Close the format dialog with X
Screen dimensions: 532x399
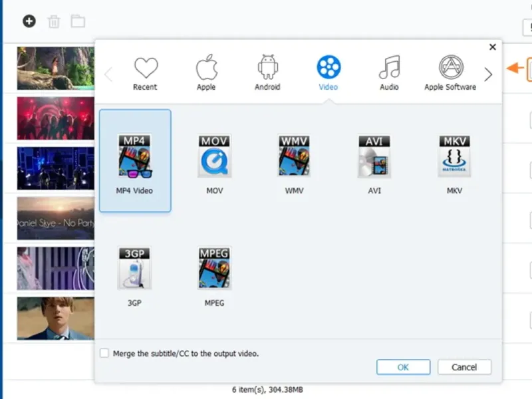[x=493, y=47]
